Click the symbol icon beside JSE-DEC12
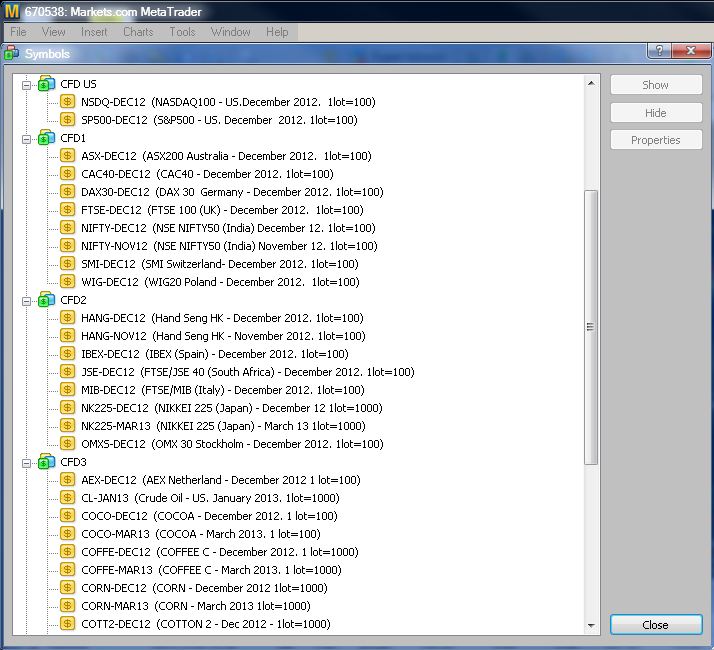714x650 pixels. pos(67,372)
